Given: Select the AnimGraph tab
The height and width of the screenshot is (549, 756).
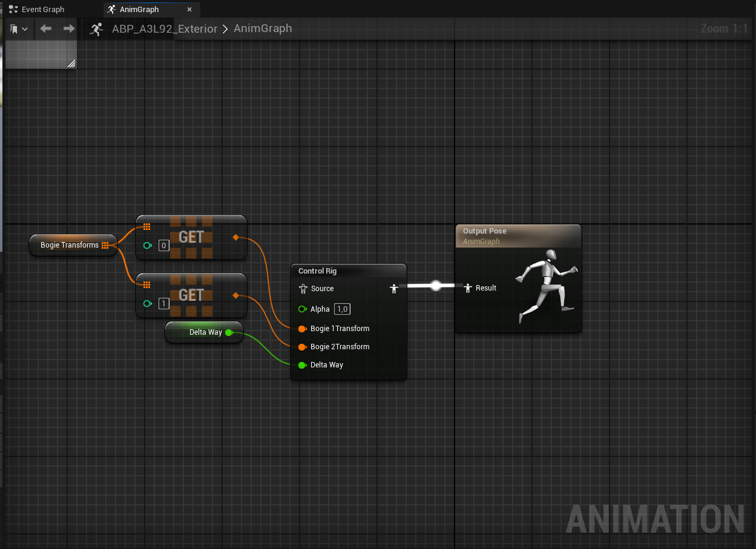Looking at the screenshot, I should tap(139, 10).
